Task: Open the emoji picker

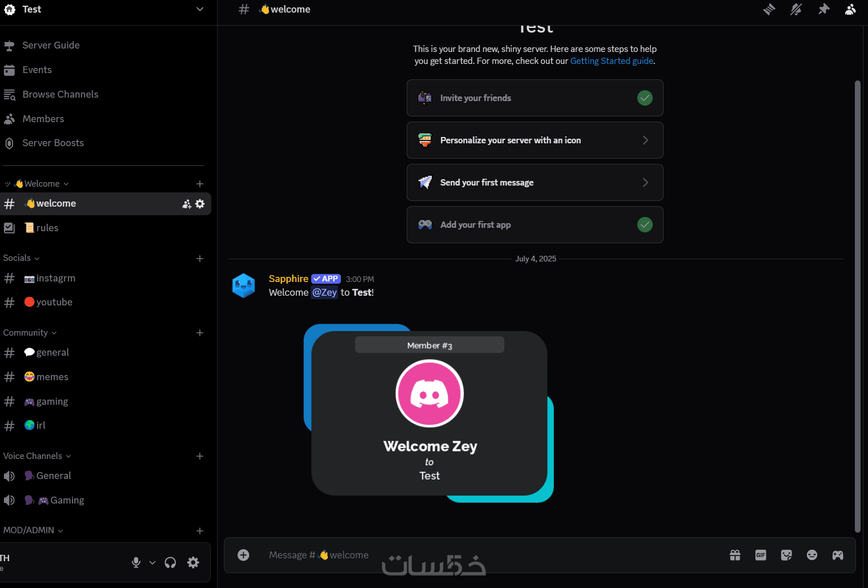Action: [812, 555]
